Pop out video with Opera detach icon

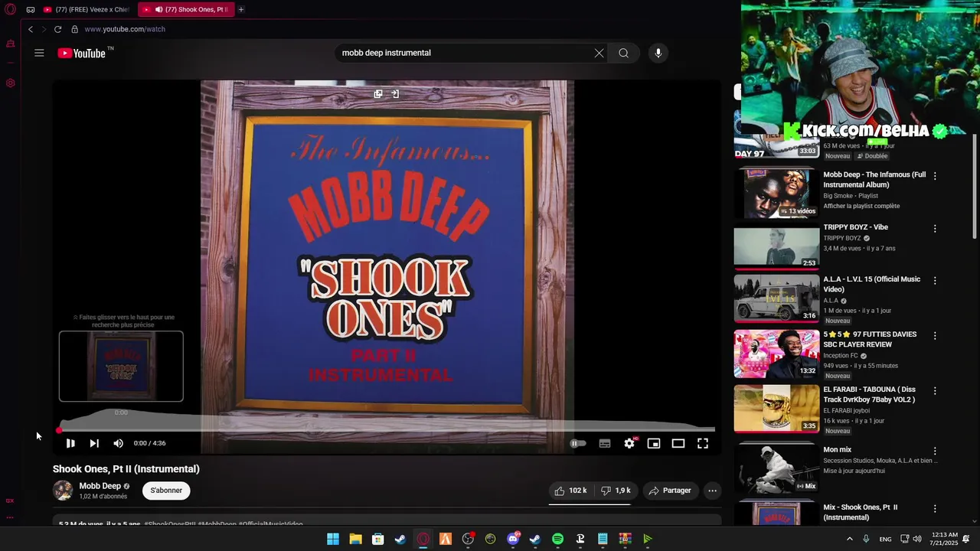378,93
